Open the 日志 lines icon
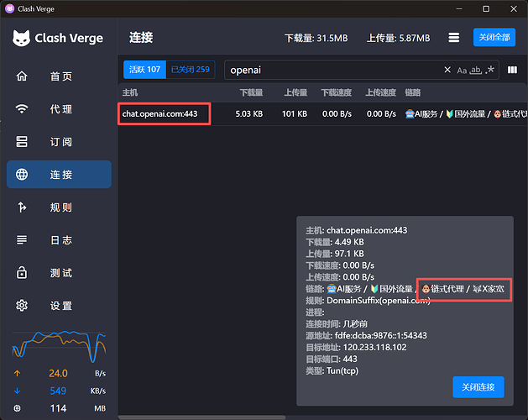Viewport: 528px width, 420px height. coord(22,239)
